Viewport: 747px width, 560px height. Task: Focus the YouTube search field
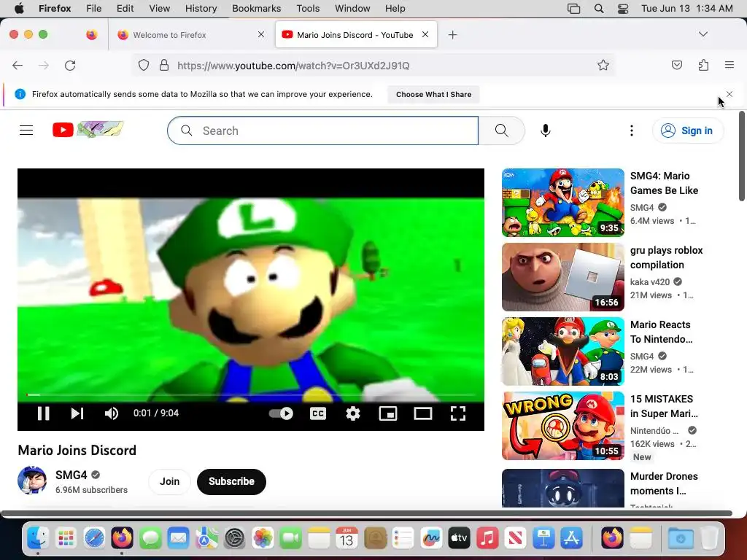click(323, 131)
